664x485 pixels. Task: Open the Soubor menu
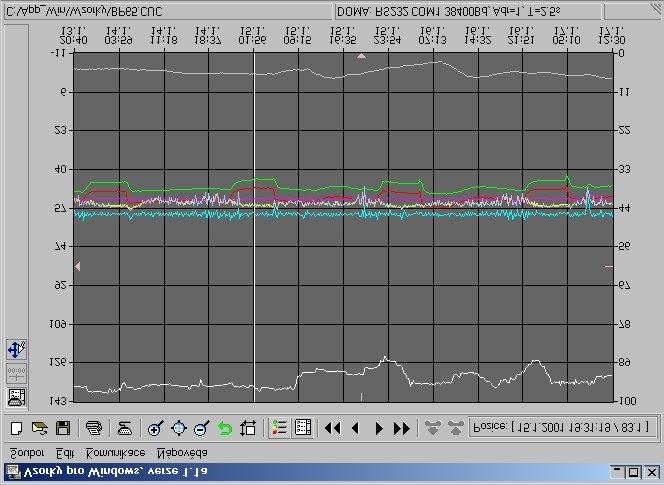click(x=27, y=453)
